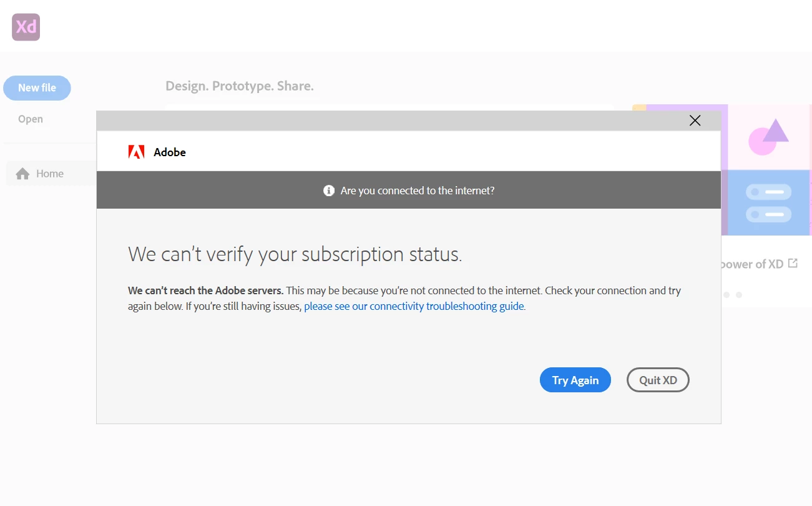Select Open in the sidebar
The width and height of the screenshot is (812, 506).
31,119
